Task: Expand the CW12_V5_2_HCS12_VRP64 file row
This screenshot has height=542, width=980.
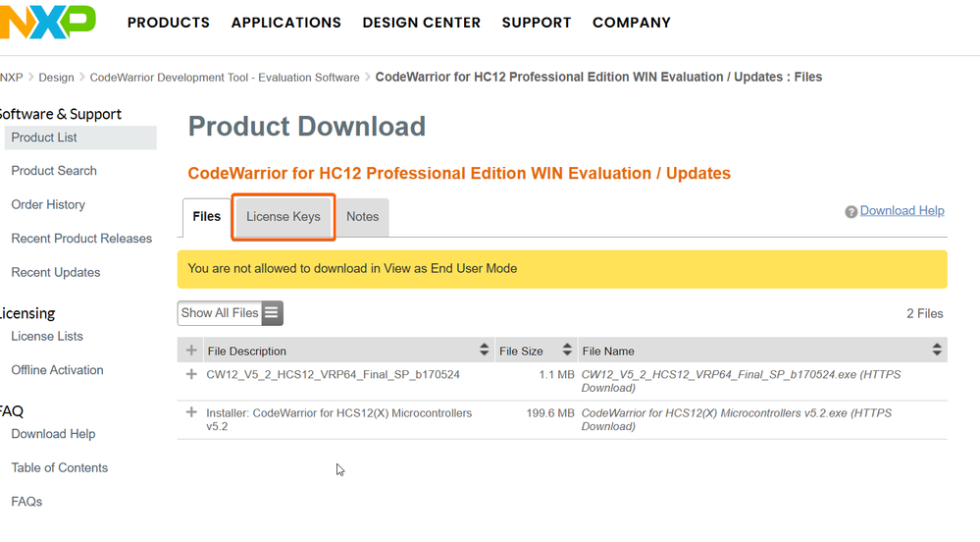Action: (x=191, y=374)
